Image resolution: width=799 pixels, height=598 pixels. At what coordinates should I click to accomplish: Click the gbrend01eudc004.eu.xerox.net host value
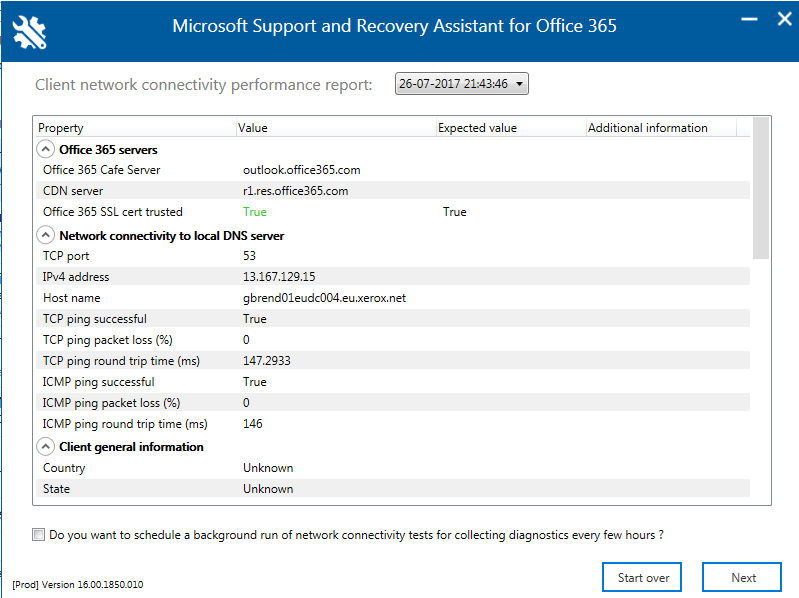(x=325, y=297)
